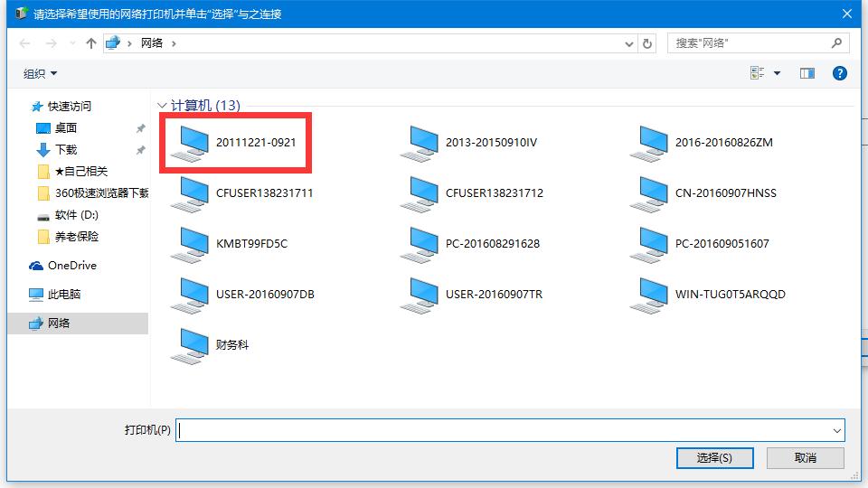Image resolution: width=868 pixels, height=488 pixels.
Task: Go back with the back arrow
Action: pos(24,43)
